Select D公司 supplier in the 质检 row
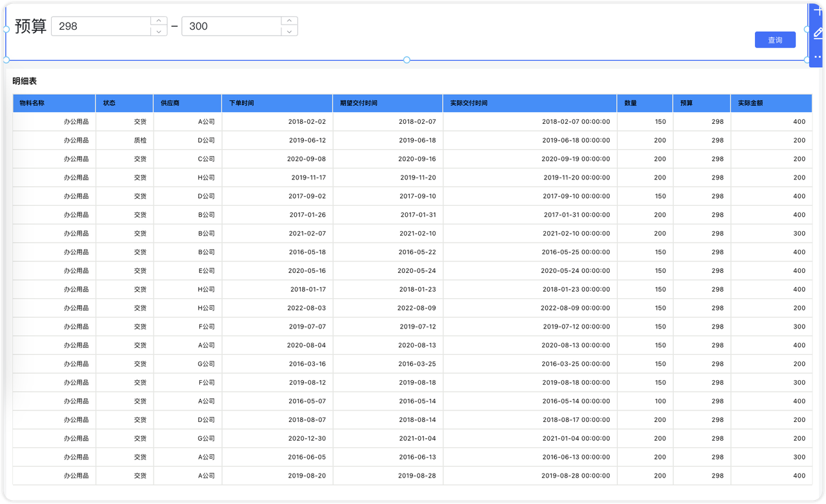 click(x=188, y=140)
